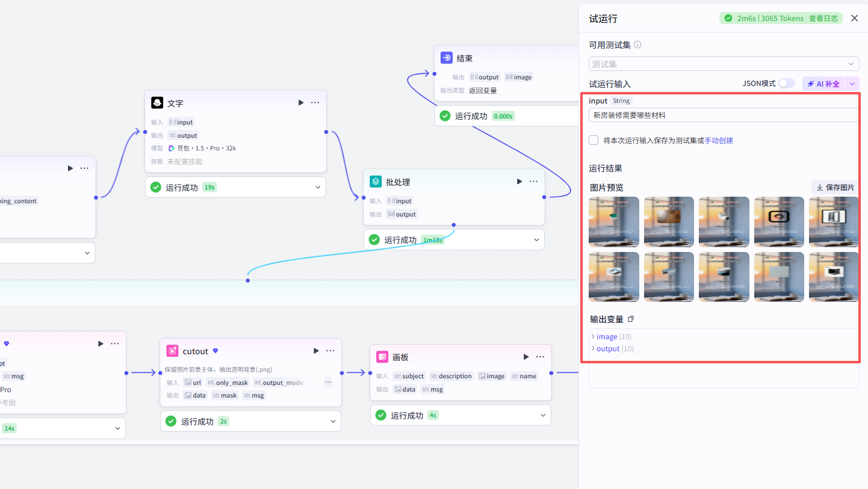The width and height of the screenshot is (868, 489).
Task: Open fourth top-row preview with black ring
Action: pos(779,222)
